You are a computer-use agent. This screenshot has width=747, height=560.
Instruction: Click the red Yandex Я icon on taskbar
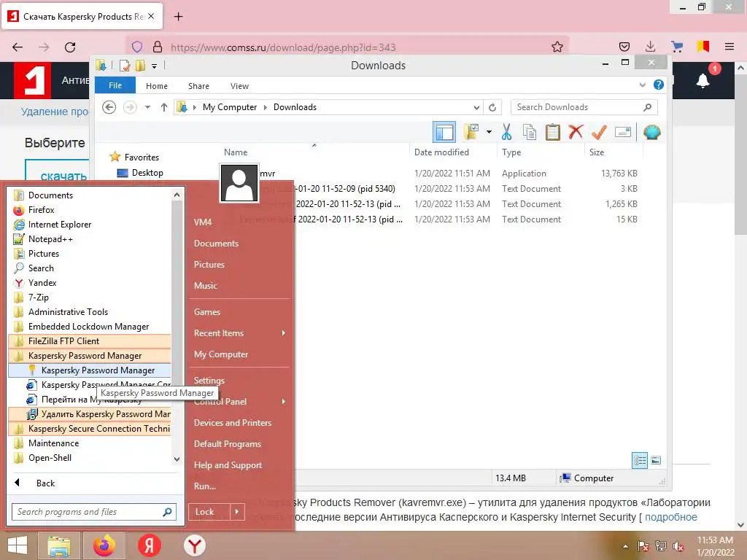[x=149, y=545]
